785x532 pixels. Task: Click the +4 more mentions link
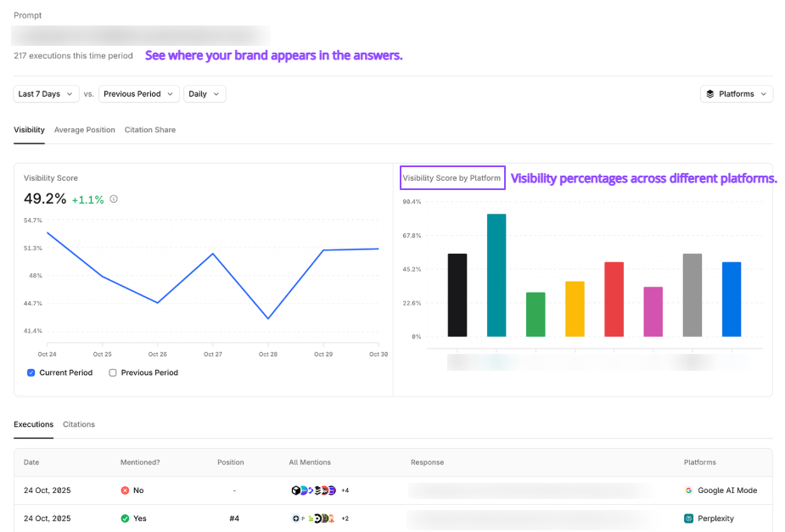tap(345, 490)
